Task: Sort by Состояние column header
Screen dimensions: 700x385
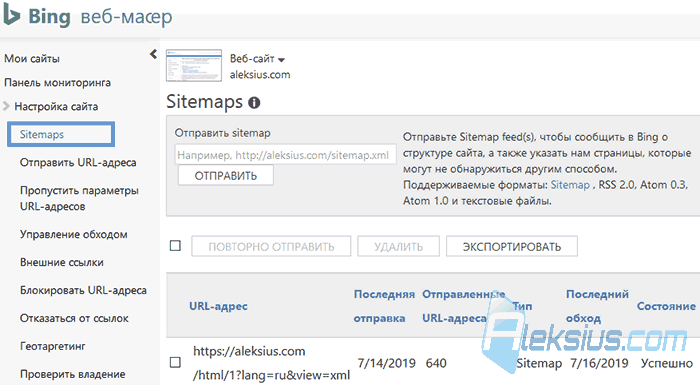Action: point(666,306)
